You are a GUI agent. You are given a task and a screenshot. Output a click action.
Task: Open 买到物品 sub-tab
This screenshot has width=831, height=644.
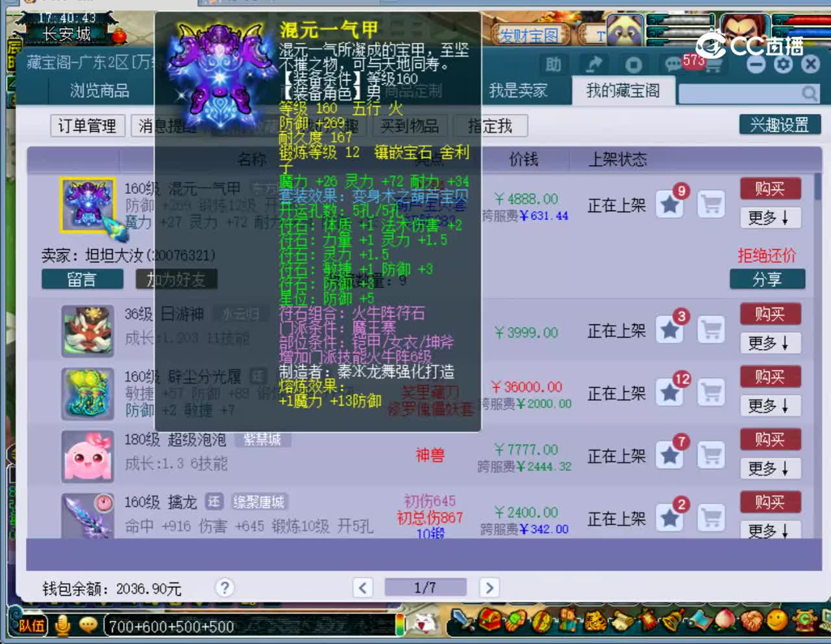pos(410,125)
